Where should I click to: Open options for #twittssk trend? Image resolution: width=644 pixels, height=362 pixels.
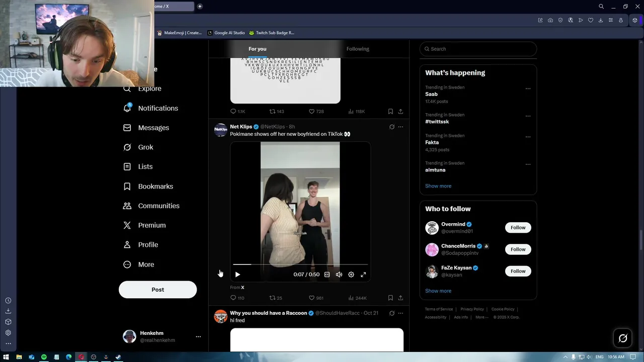point(528,116)
